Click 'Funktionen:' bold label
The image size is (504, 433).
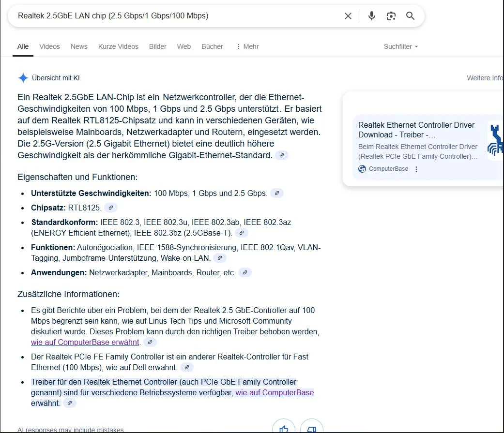[53, 247]
